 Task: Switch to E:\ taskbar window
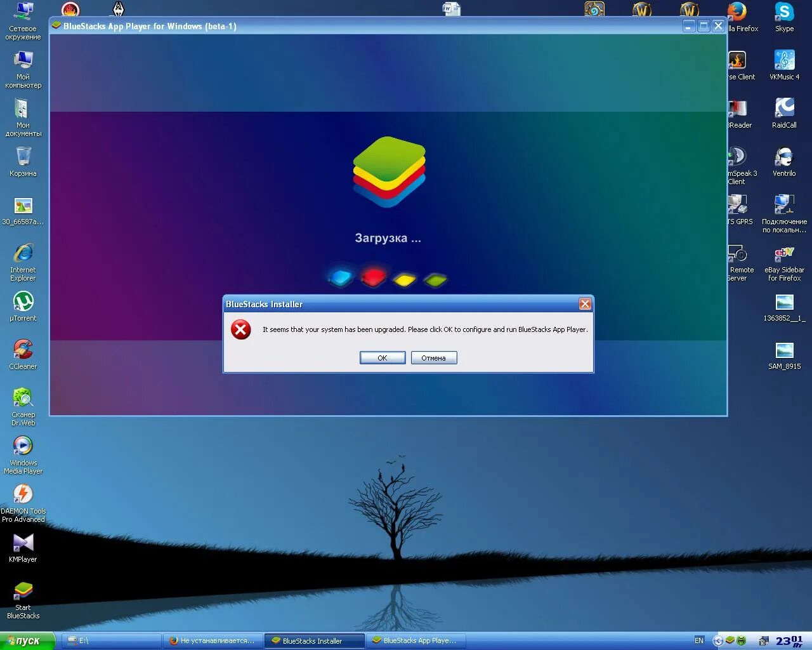pos(111,641)
